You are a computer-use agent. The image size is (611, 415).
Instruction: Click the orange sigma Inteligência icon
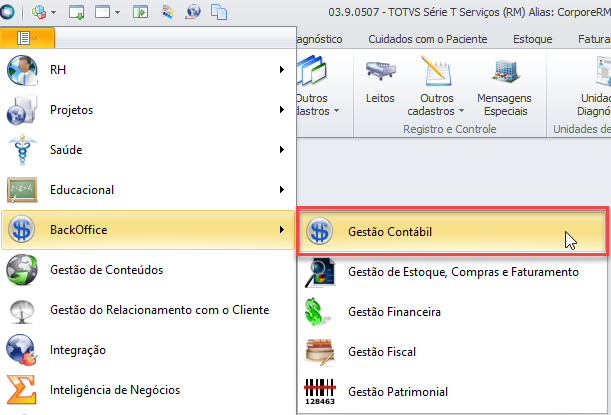pyautogui.click(x=21, y=390)
